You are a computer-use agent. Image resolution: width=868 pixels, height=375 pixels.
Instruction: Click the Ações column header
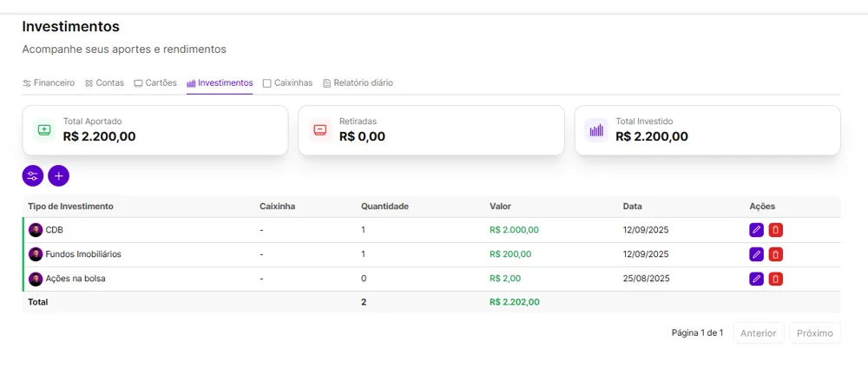(762, 206)
